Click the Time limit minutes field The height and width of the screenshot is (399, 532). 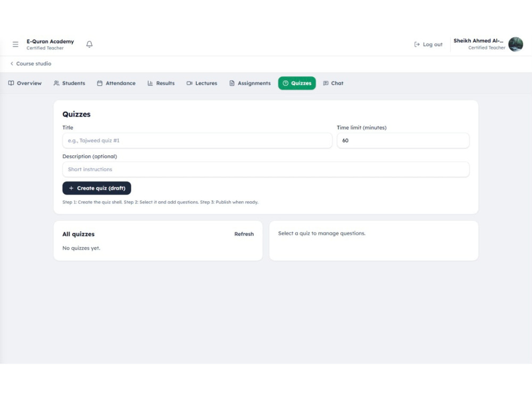(403, 140)
